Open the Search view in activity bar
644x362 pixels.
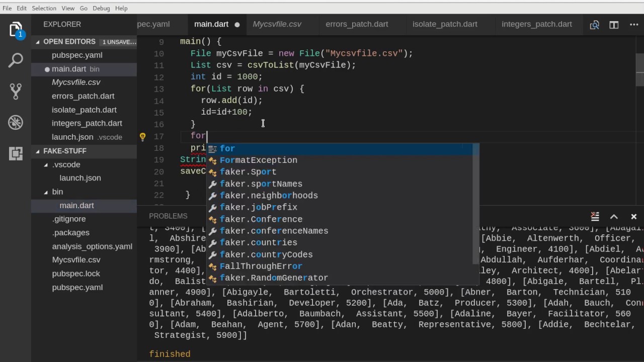coord(16,61)
